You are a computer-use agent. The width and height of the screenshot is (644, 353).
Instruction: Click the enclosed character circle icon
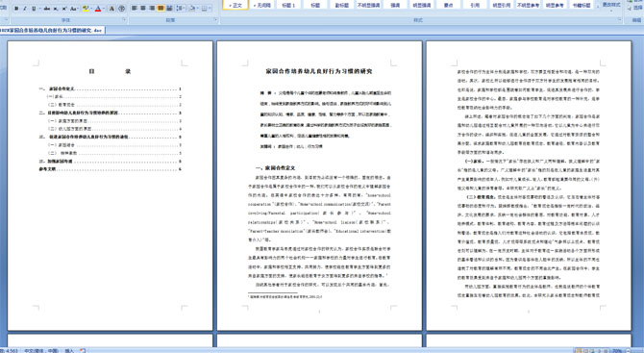point(121,9)
